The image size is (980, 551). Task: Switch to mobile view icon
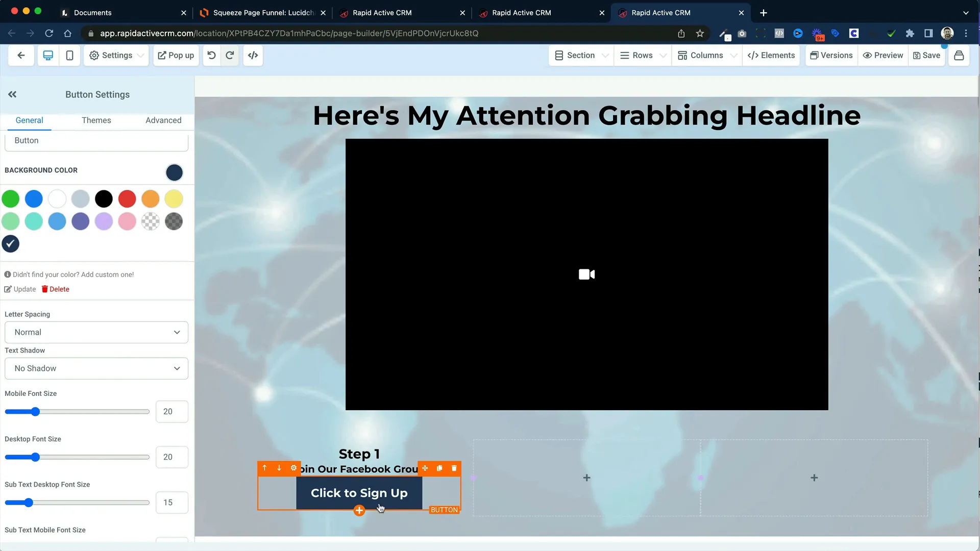point(70,55)
